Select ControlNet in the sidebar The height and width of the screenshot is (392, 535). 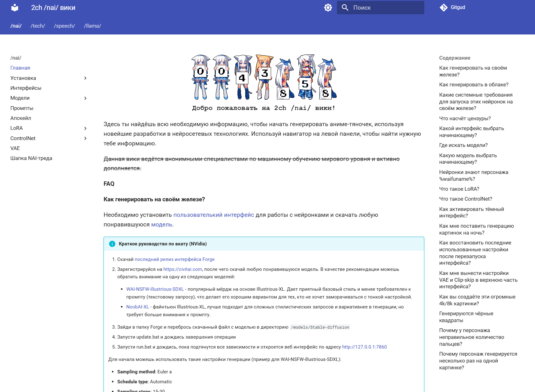[x=23, y=138]
